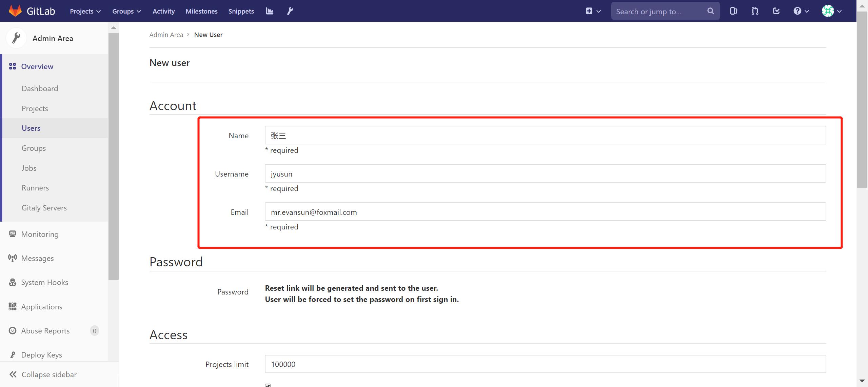Click the Collapse sidebar double-chevron icon
Viewport: 868px width, 387px height.
pyautogui.click(x=13, y=374)
